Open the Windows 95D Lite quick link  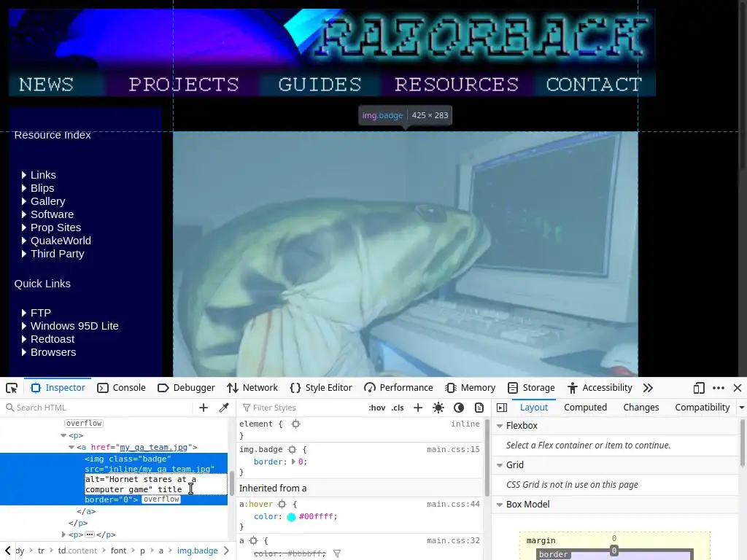(74, 326)
